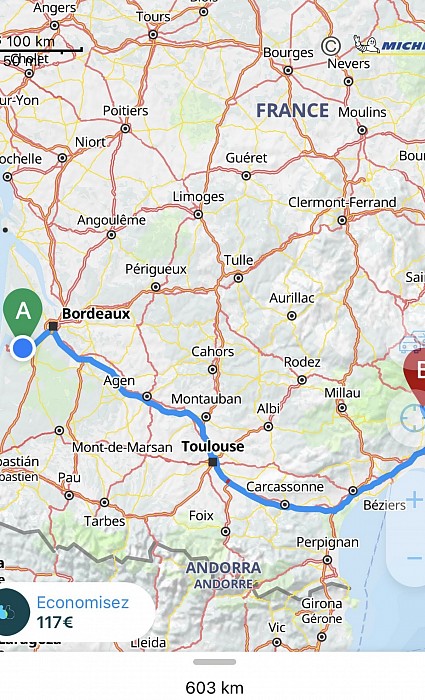Open the Economisez 117€ savings banner

coord(74,612)
